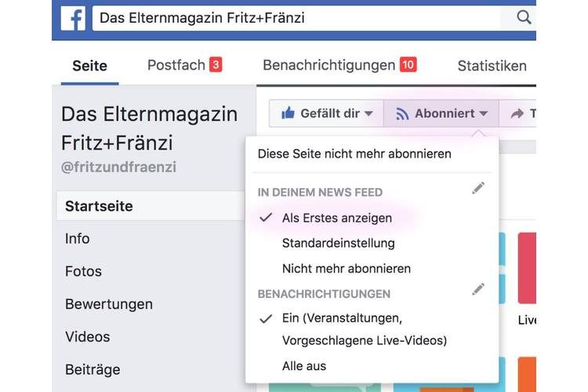This screenshot has width=588, height=392.
Task: Click the thumbs-up icon on Gefällt dir
Action: coord(288,113)
